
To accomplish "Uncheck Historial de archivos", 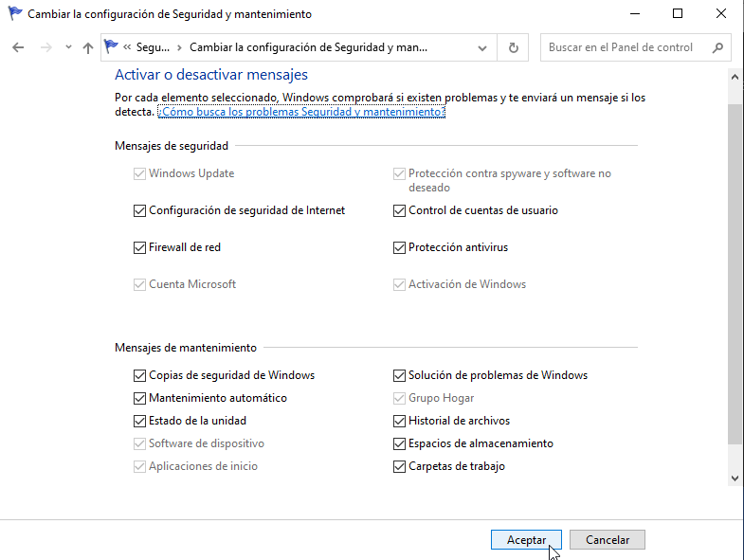I will (399, 421).
